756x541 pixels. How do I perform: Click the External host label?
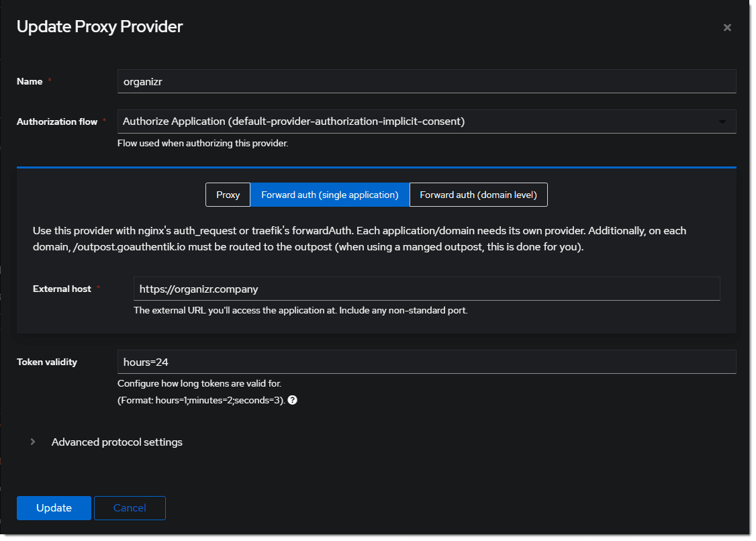[62, 289]
